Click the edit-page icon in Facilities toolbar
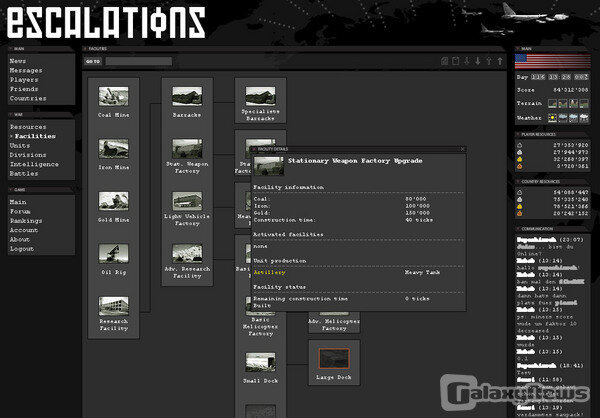Screen dimensions: 600x418 coord(444,61)
